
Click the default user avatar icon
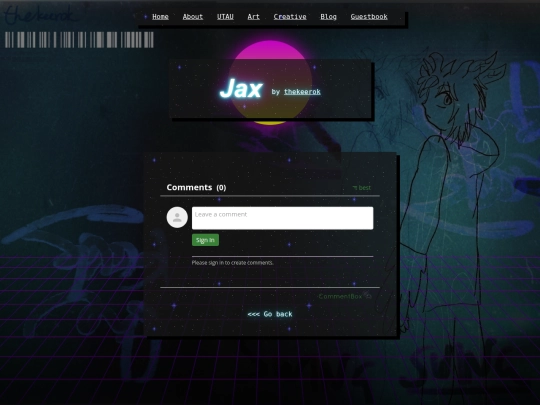[x=177, y=217]
